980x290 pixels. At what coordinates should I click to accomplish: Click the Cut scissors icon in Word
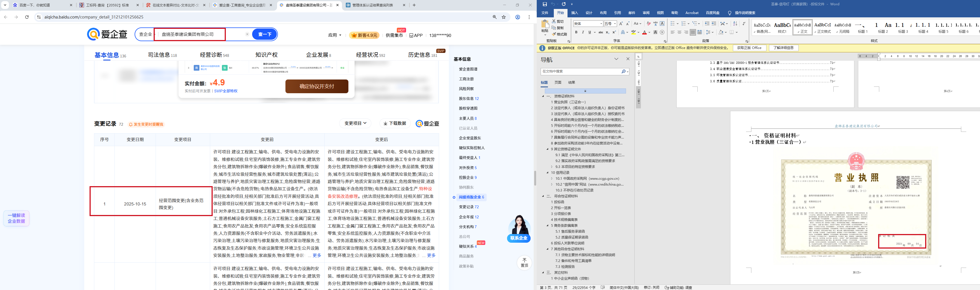[x=554, y=22]
